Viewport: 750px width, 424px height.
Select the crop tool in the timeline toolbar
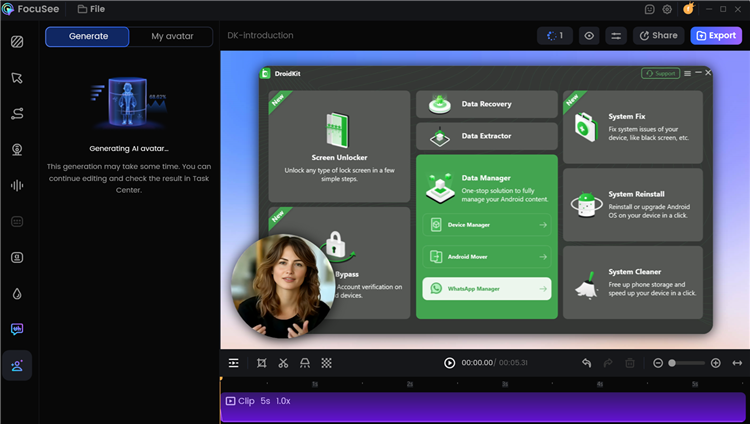[x=261, y=363]
